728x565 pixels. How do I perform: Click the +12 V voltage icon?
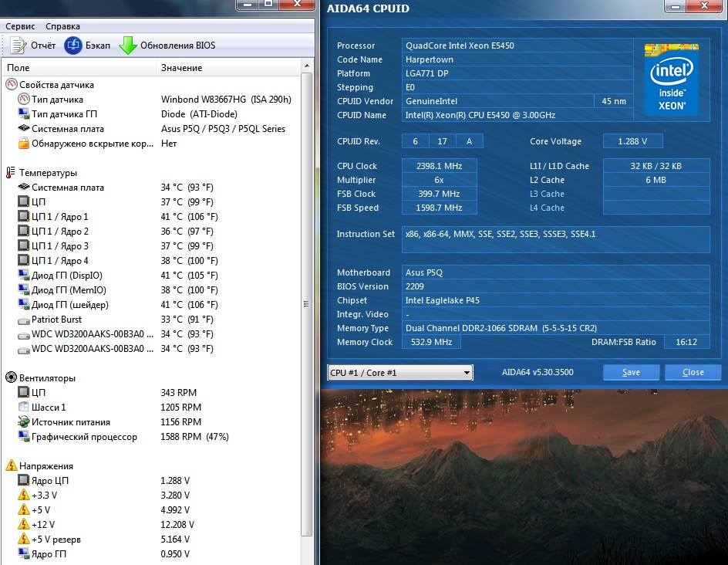[x=24, y=524]
